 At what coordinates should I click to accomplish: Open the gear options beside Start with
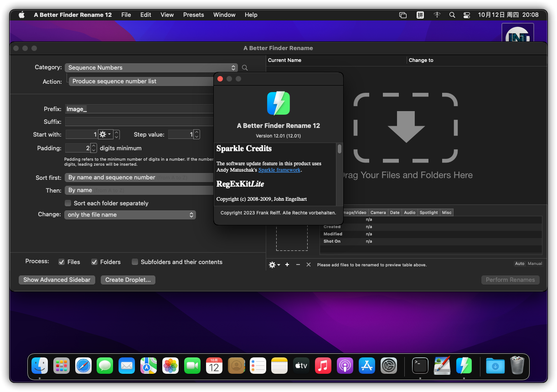pyautogui.click(x=105, y=134)
